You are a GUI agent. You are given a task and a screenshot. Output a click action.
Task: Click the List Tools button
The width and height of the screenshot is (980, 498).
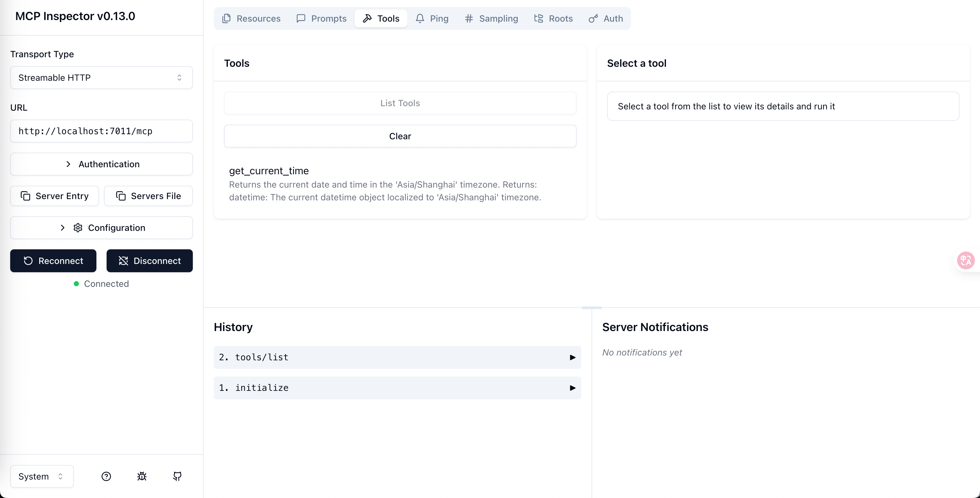click(400, 103)
